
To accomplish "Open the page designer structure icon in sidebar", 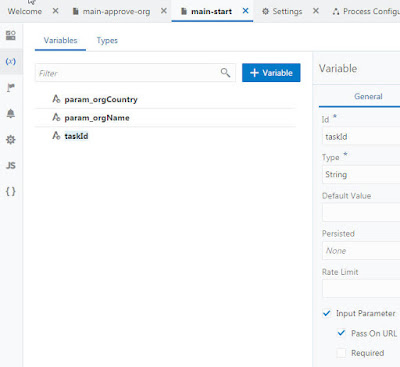I will (11, 35).
